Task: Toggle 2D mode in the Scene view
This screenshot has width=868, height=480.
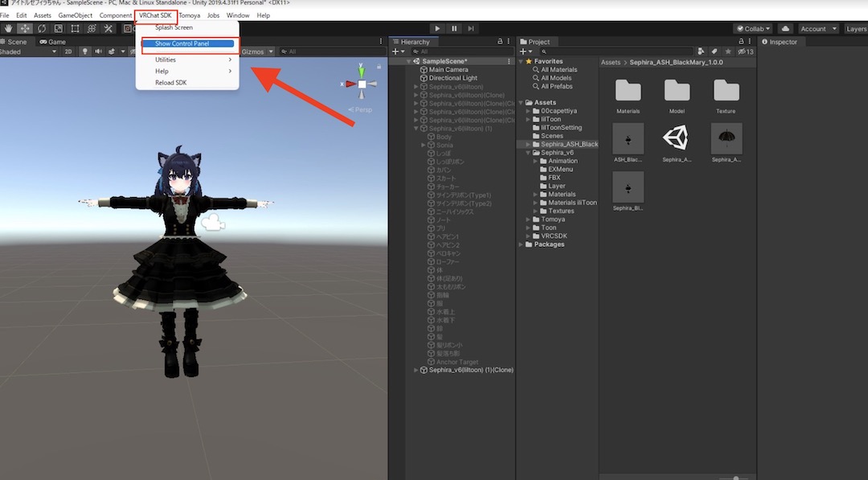Action: point(67,51)
